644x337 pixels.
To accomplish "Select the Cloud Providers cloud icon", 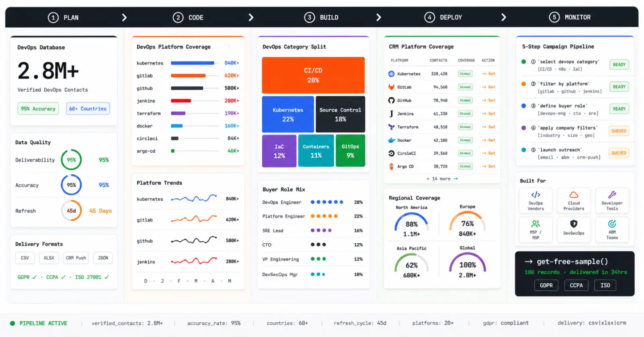I will (574, 195).
